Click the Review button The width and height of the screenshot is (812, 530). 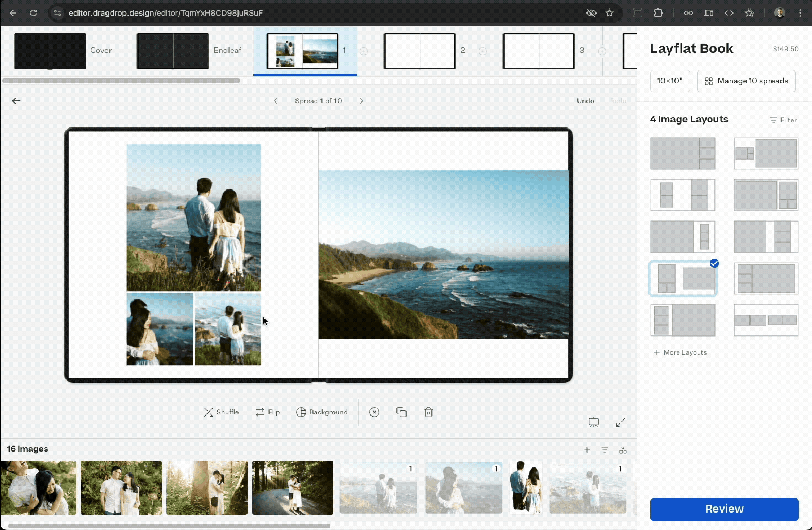click(724, 509)
